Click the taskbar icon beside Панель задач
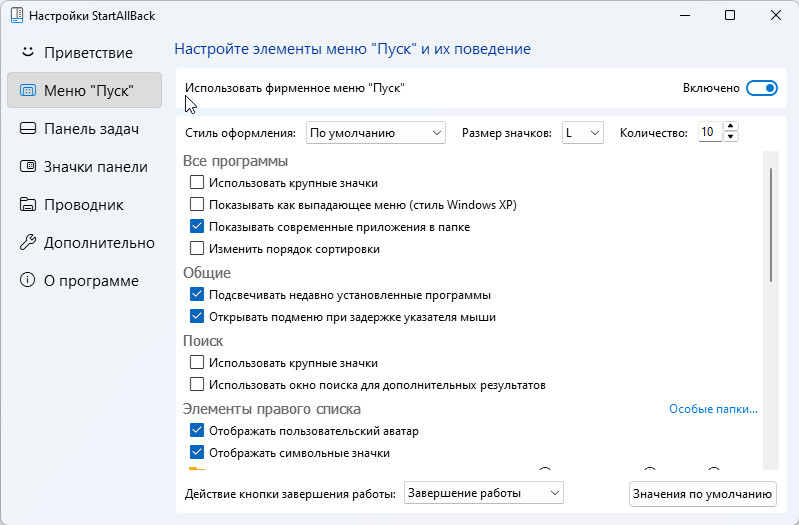The image size is (799, 525). [28, 128]
